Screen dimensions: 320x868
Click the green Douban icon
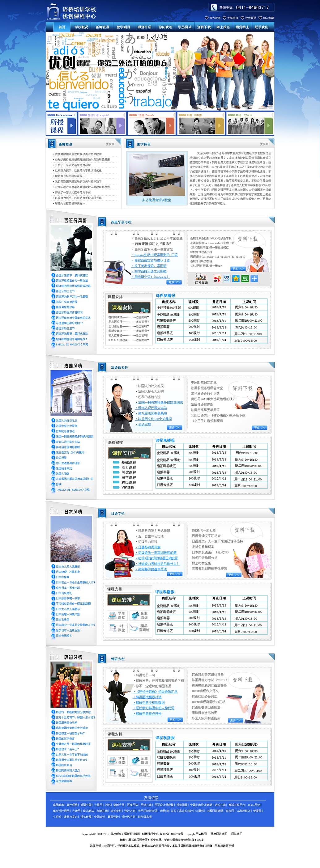[245, 278]
